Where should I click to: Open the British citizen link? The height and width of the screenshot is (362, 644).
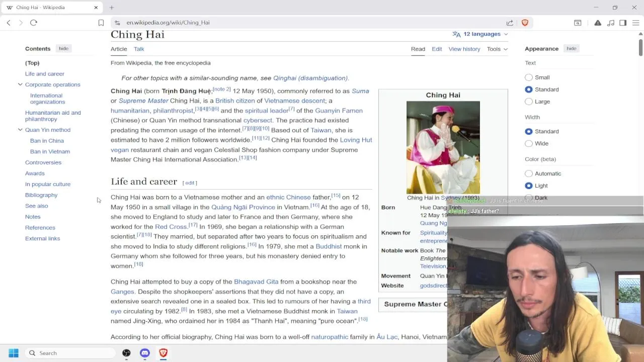pyautogui.click(x=235, y=101)
